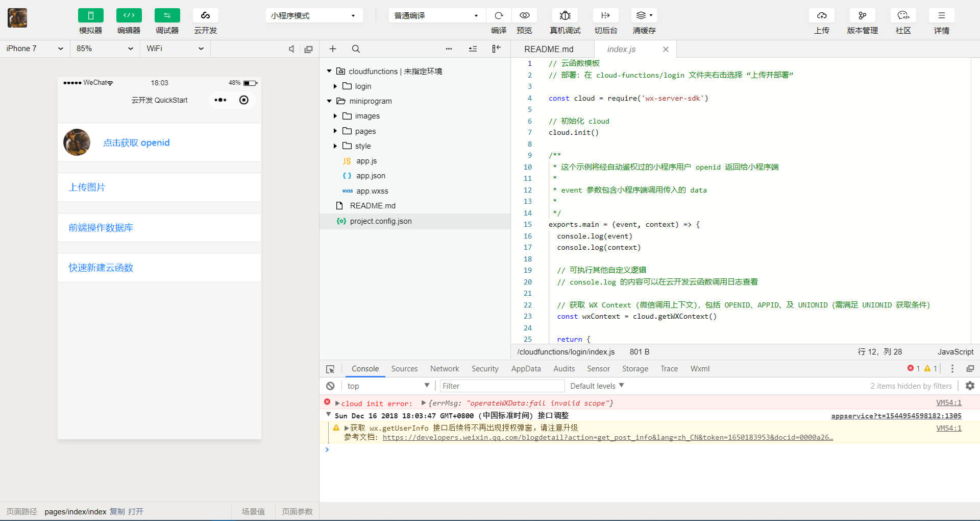
Task: Open app.json in the file tree
Action: 371,176
